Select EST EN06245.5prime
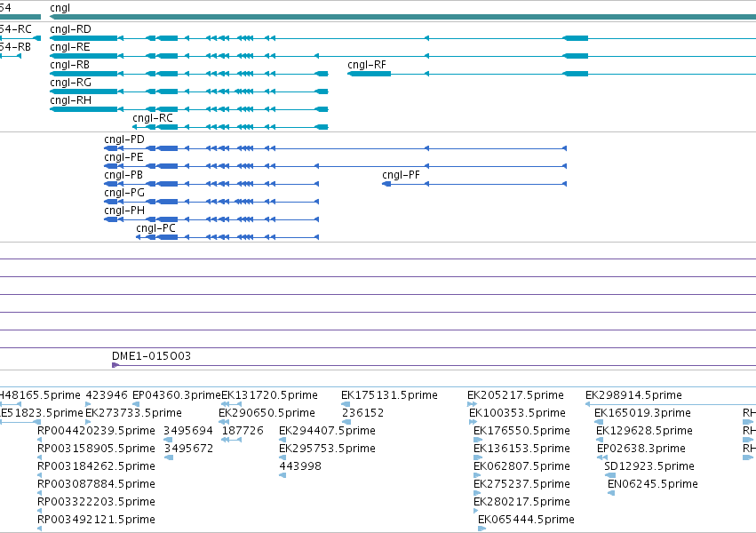This screenshot has height=533, width=756. coord(653,484)
